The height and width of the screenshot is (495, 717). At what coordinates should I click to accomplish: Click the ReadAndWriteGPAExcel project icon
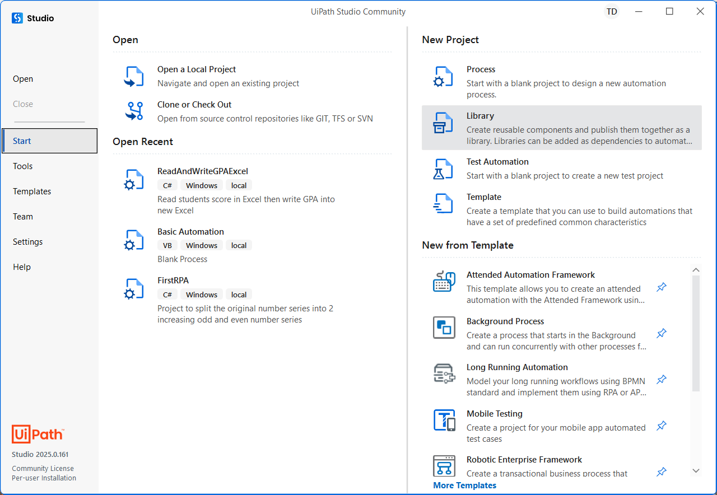134,180
